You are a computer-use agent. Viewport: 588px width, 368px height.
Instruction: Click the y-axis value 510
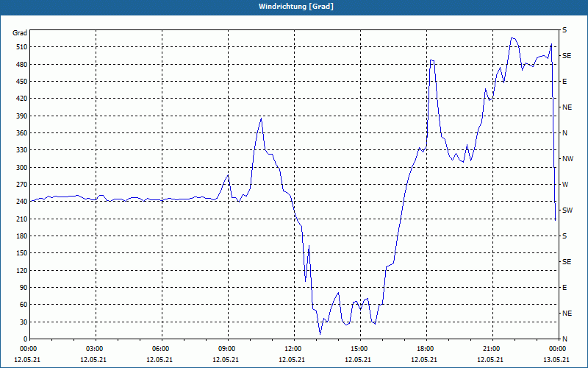21,47
